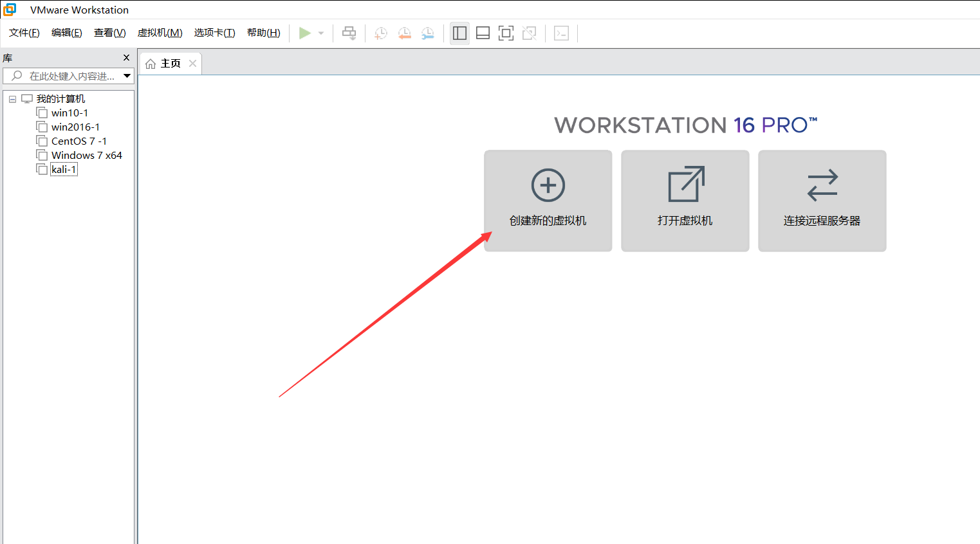Click the green power on play button
The width and height of the screenshot is (980, 544).
(x=305, y=33)
